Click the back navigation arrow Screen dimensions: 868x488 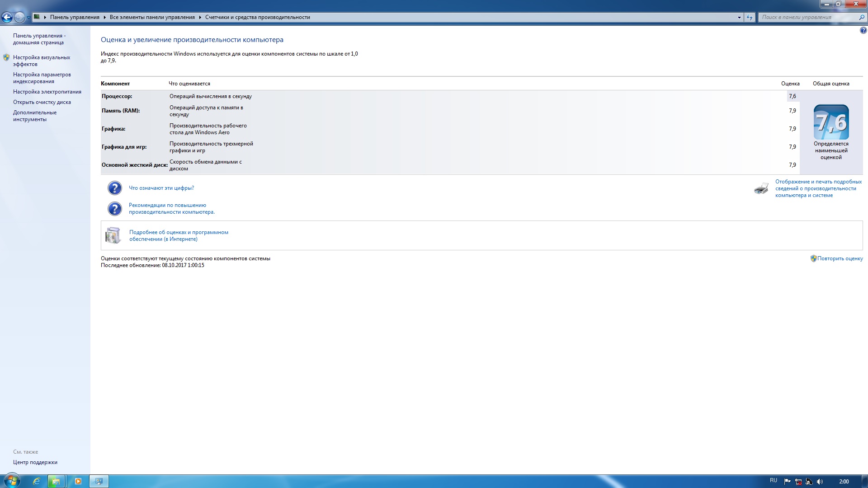coord(7,18)
